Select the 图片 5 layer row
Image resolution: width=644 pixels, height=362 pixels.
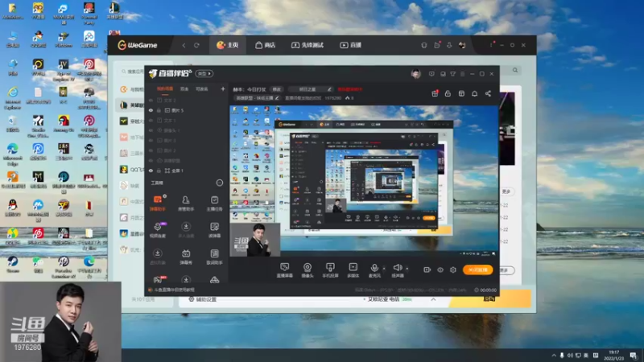click(187, 110)
